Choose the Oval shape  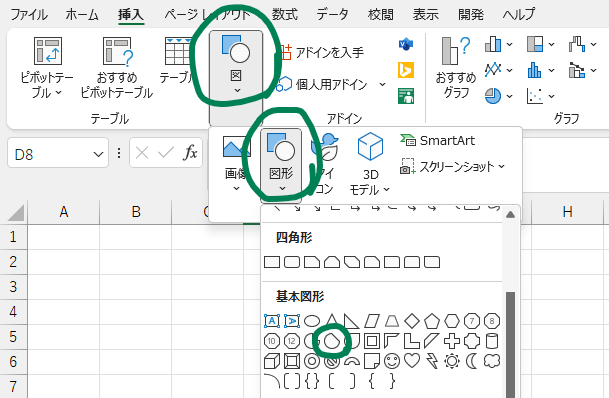point(312,321)
